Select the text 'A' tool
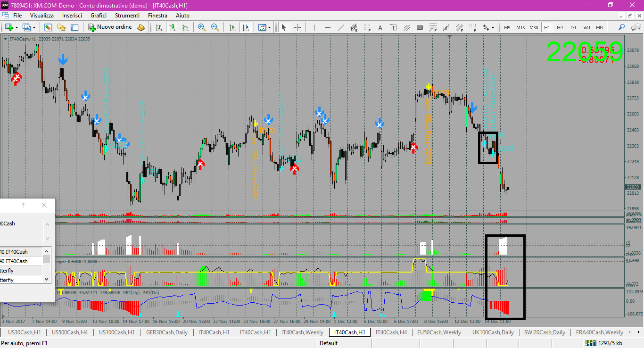 click(x=380, y=27)
